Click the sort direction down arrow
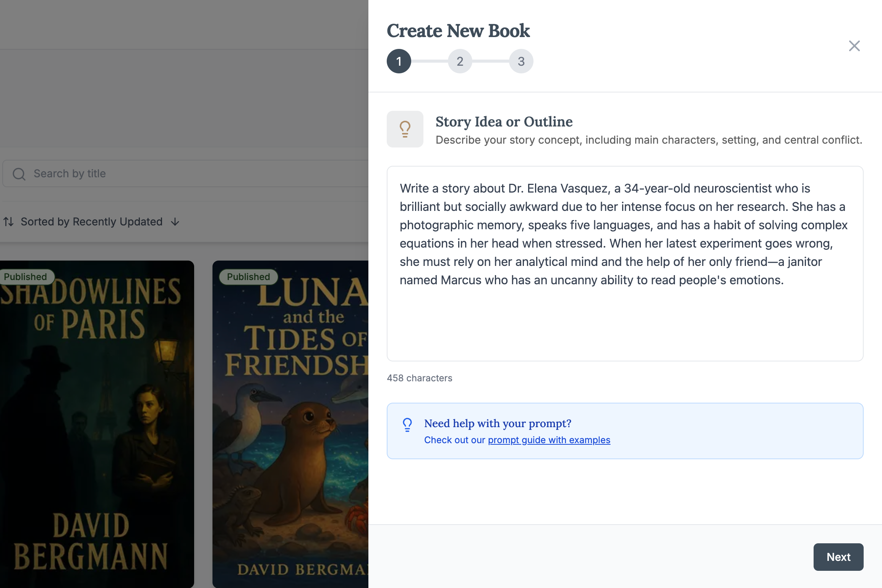The height and width of the screenshot is (588, 882). [x=175, y=222]
